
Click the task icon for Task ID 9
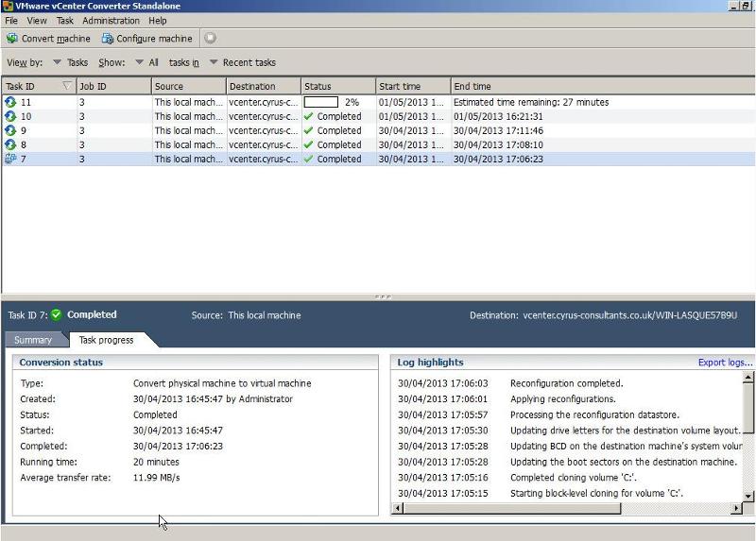pos(10,130)
